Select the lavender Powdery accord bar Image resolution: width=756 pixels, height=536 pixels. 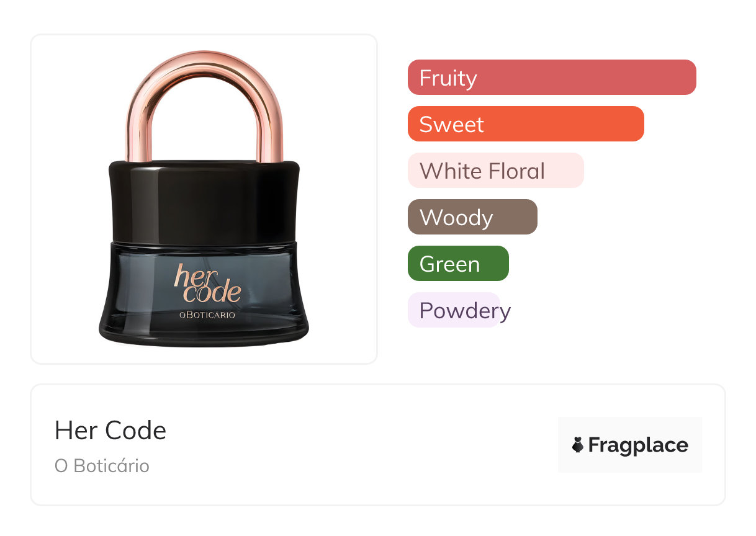tap(454, 310)
